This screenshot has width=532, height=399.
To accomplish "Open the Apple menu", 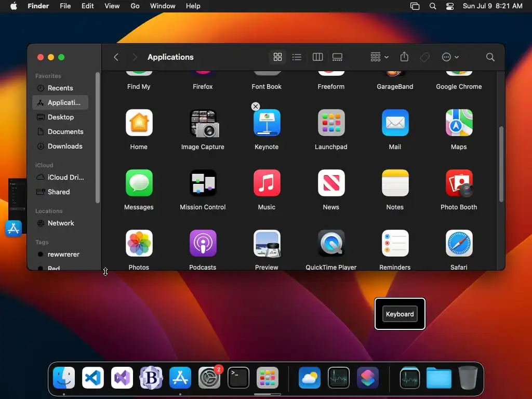I will click(14, 6).
